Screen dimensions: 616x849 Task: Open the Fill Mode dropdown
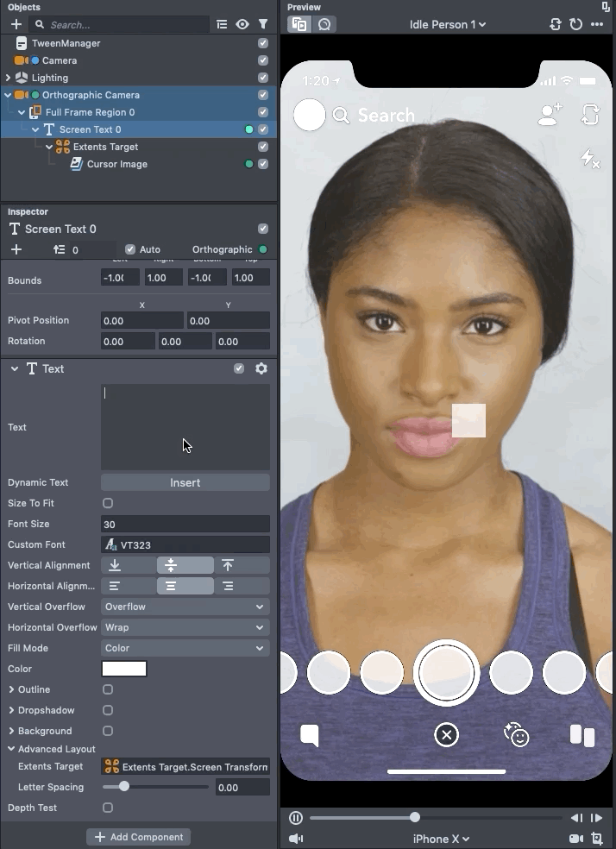click(185, 648)
